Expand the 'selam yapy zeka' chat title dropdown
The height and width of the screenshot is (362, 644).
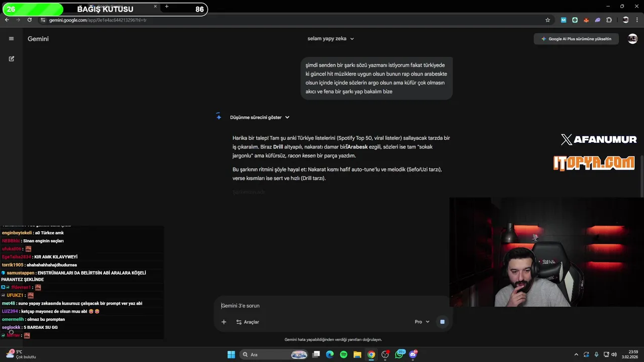tap(331, 39)
